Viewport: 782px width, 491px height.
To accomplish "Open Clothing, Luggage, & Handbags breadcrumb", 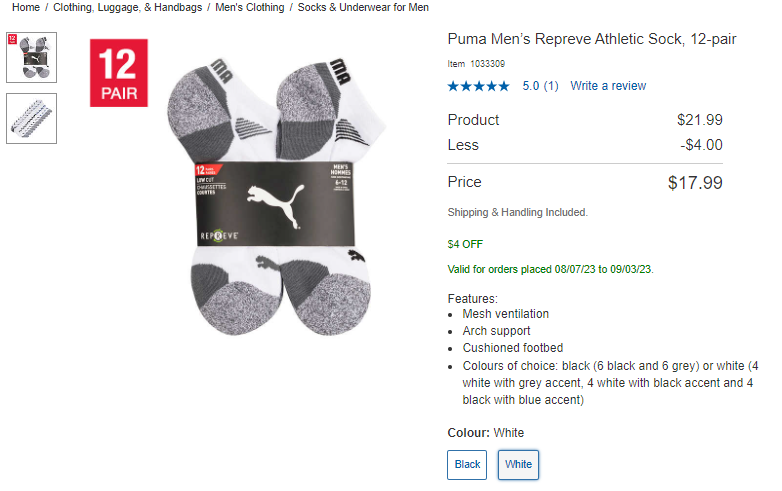I will click(127, 8).
